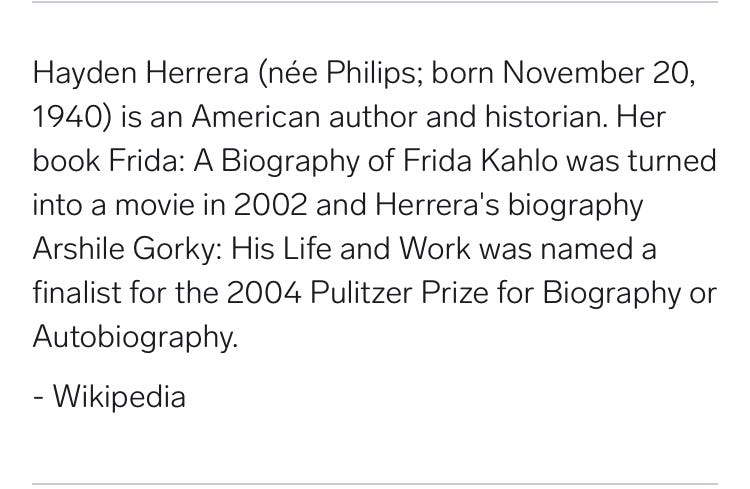Click the phrase 'His Life and Work'

click(351, 249)
